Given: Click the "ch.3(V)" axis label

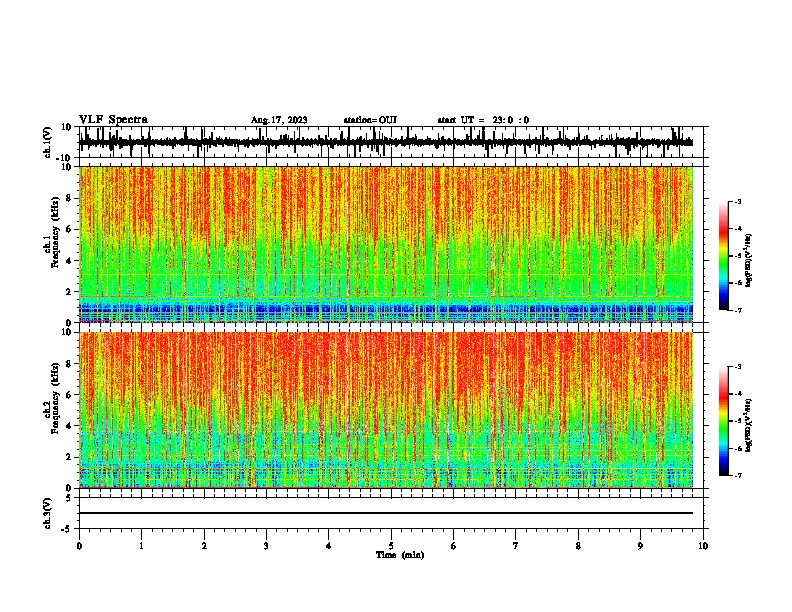Looking at the screenshot, I should point(47,513).
